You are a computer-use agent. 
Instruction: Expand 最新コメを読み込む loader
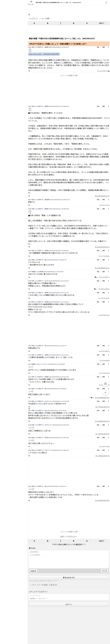click(x=69, y=536)
